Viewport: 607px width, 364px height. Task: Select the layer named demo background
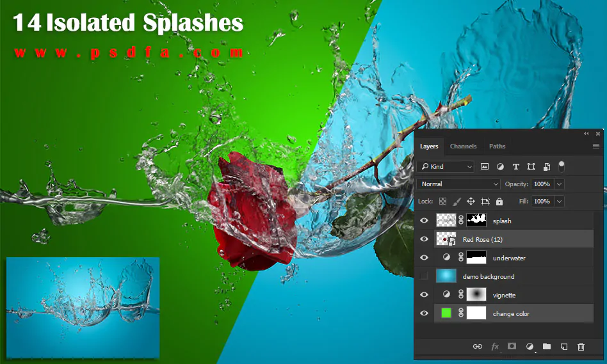tap(489, 276)
